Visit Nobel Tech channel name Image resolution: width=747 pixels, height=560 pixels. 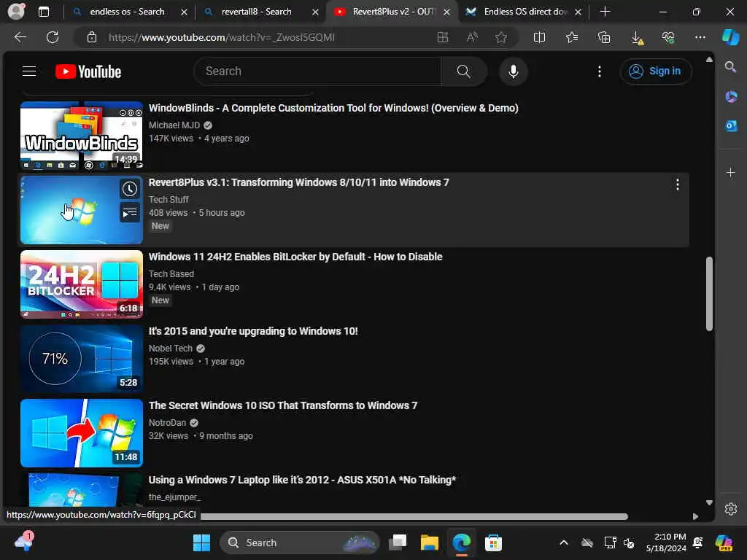tap(170, 348)
